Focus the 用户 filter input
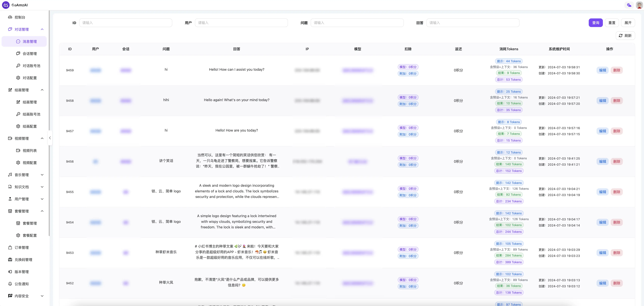 241,23
